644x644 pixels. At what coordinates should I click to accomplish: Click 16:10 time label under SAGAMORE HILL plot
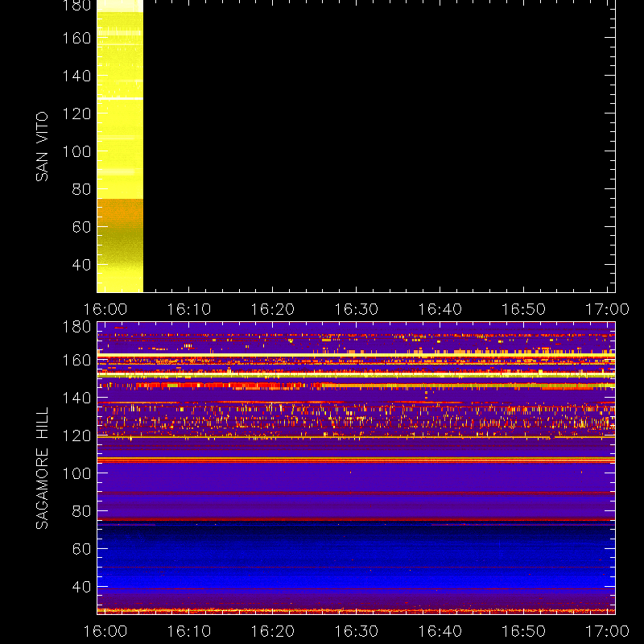coord(188,631)
